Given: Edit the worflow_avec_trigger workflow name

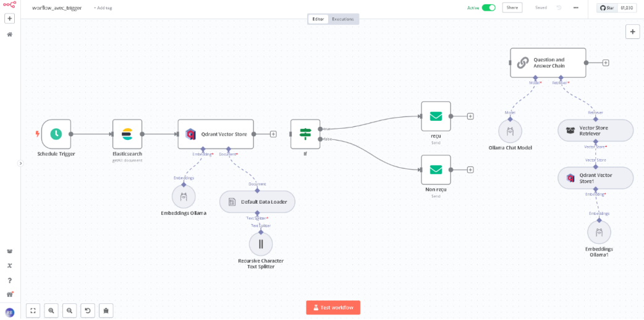Looking at the screenshot, I should pos(57,8).
